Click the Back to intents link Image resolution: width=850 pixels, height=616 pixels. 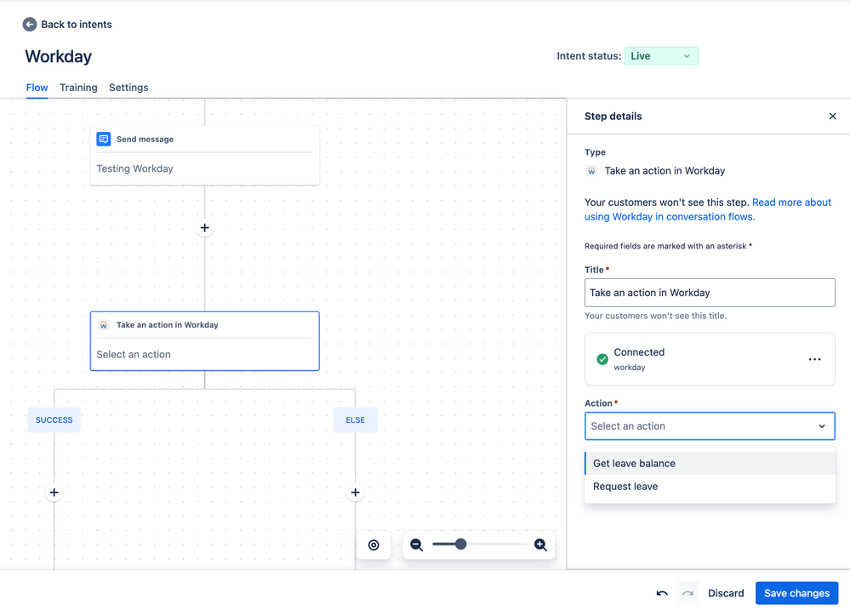77,25
